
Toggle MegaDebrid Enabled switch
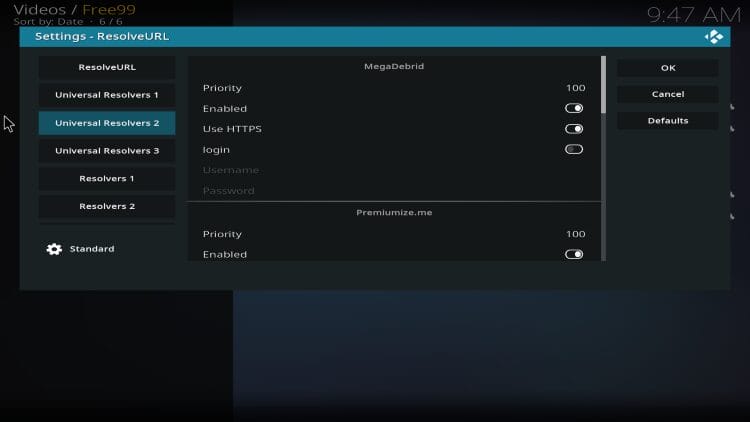coord(574,108)
